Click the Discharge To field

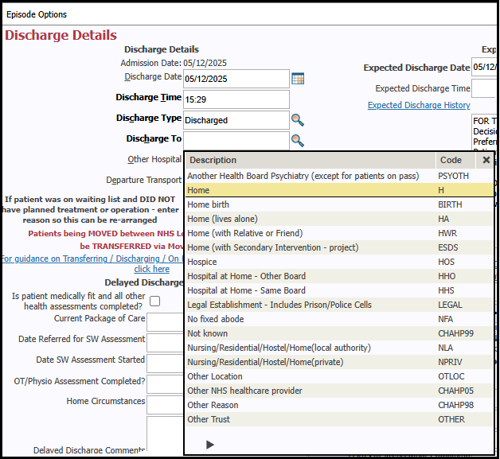coord(236,140)
